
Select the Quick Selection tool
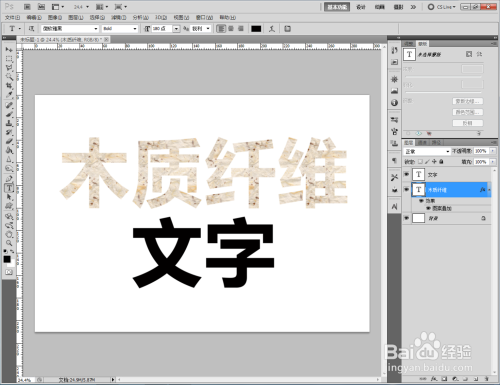[9, 77]
